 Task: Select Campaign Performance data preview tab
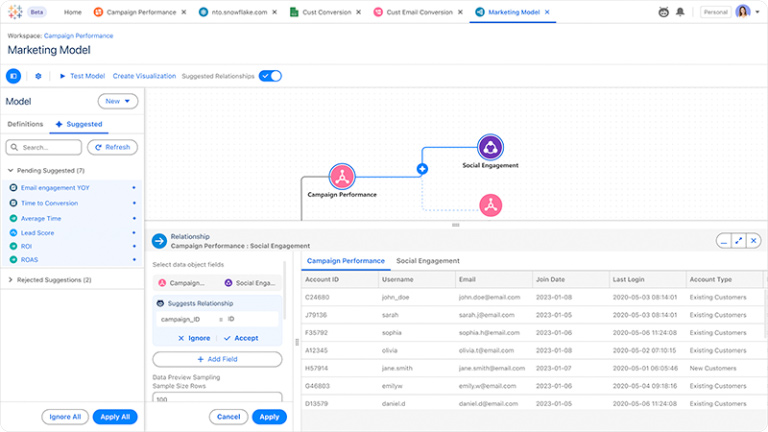[x=346, y=261]
